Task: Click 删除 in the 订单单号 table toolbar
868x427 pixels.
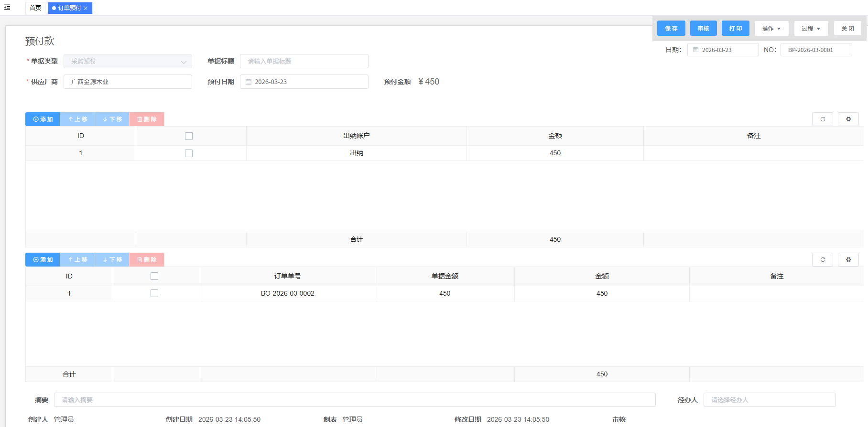Action: click(x=147, y=260)
